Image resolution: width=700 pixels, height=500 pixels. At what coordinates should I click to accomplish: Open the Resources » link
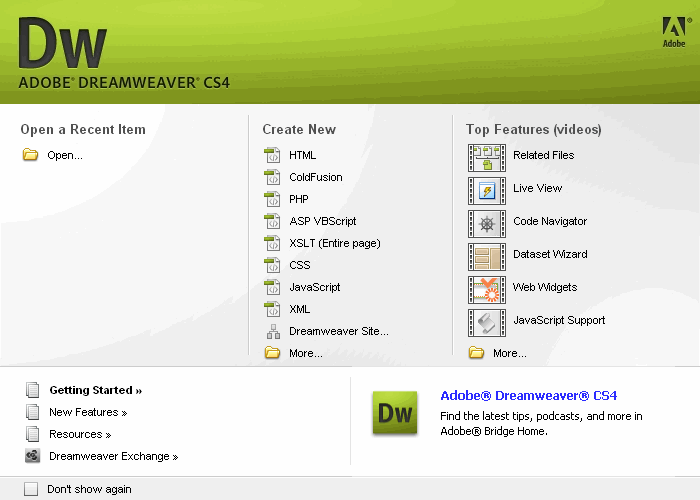(x=80, y=434)
